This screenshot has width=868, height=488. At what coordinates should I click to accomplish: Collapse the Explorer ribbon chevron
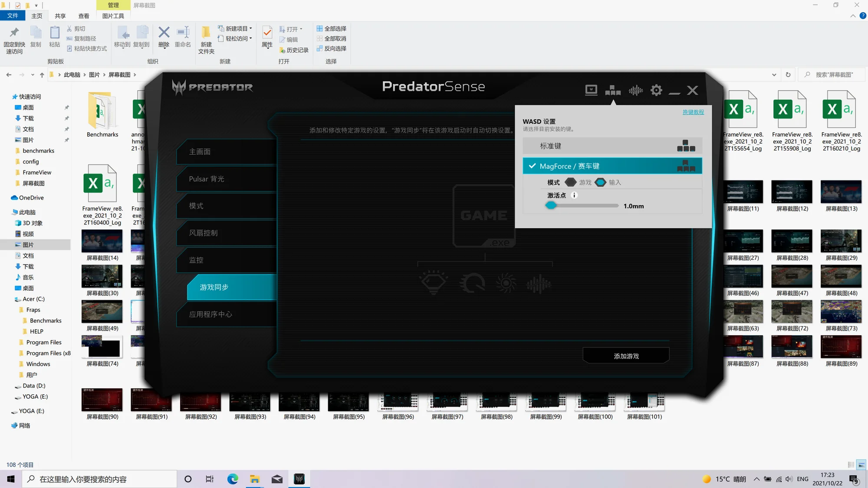pyautogui.click(x=853, y=16)
